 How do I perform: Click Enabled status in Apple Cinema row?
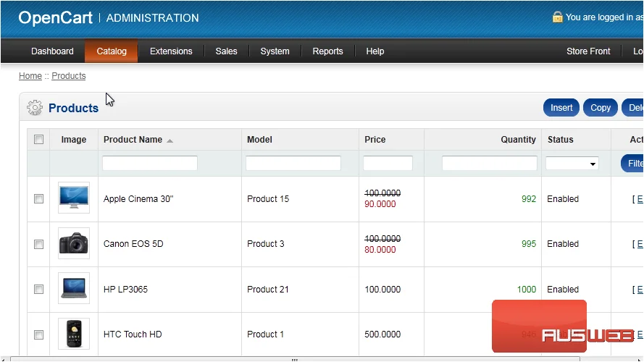563,199
